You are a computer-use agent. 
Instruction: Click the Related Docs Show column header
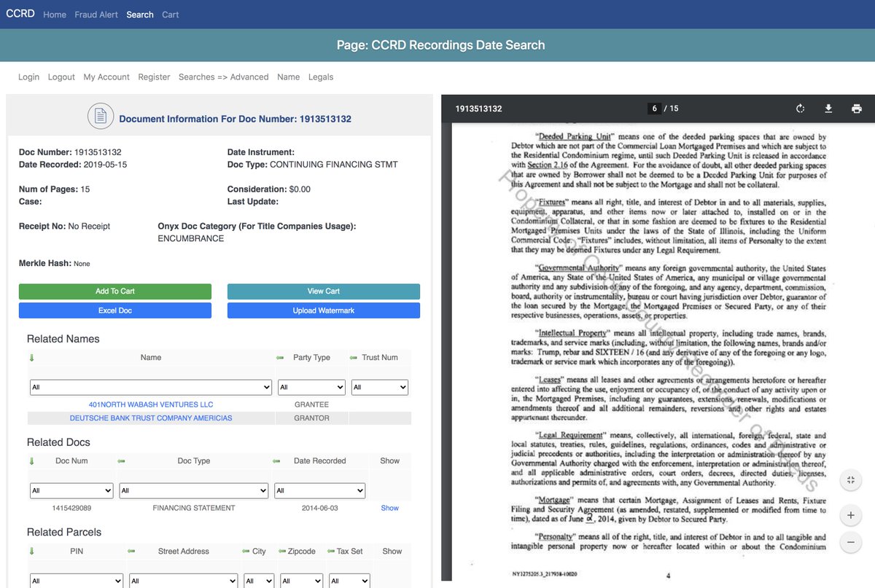coord(390,460)
